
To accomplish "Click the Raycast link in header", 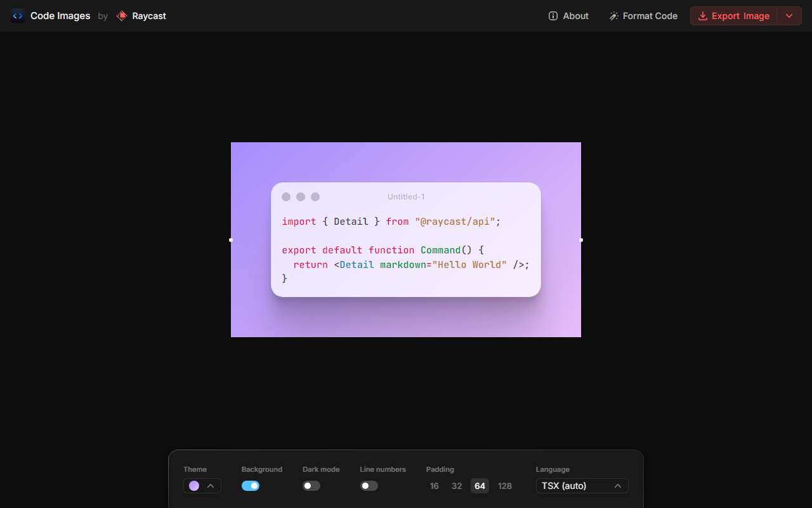I will tap(141, 16).
